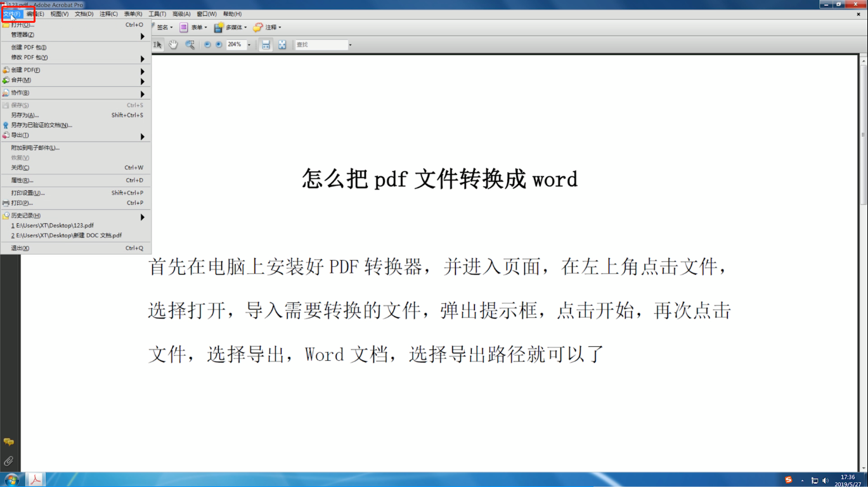Click the 查找 search input field
This screenshot has height=487, width=868.
point(321,45)
